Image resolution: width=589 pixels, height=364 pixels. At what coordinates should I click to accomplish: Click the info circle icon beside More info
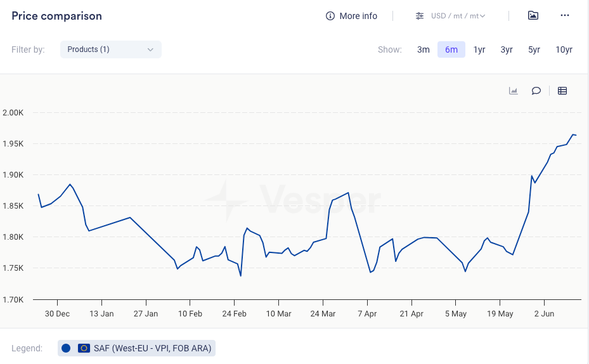pos(330,16)
